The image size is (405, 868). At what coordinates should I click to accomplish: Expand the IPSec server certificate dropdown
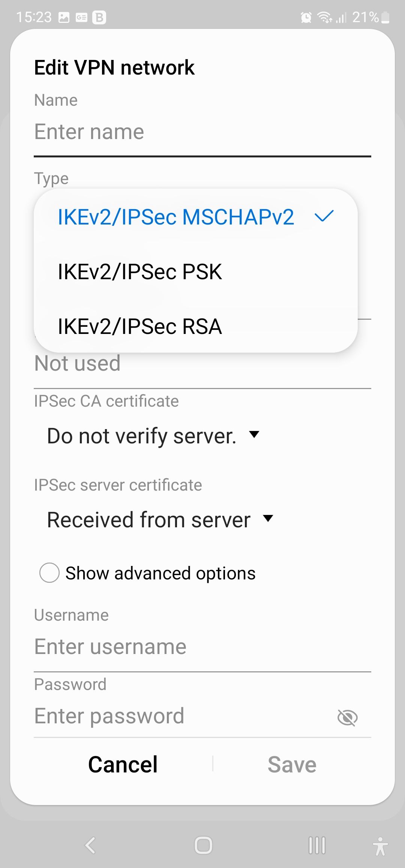tap(159, 519)
